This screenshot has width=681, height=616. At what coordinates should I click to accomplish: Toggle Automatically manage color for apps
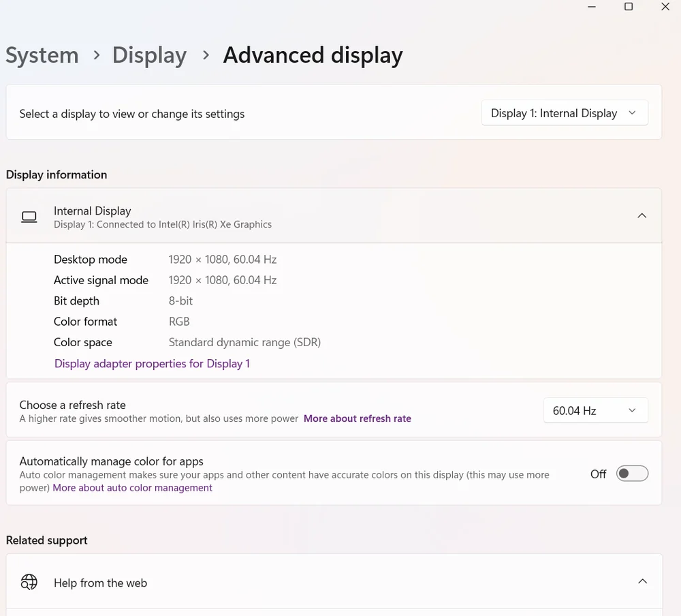[x=632, y=474]
